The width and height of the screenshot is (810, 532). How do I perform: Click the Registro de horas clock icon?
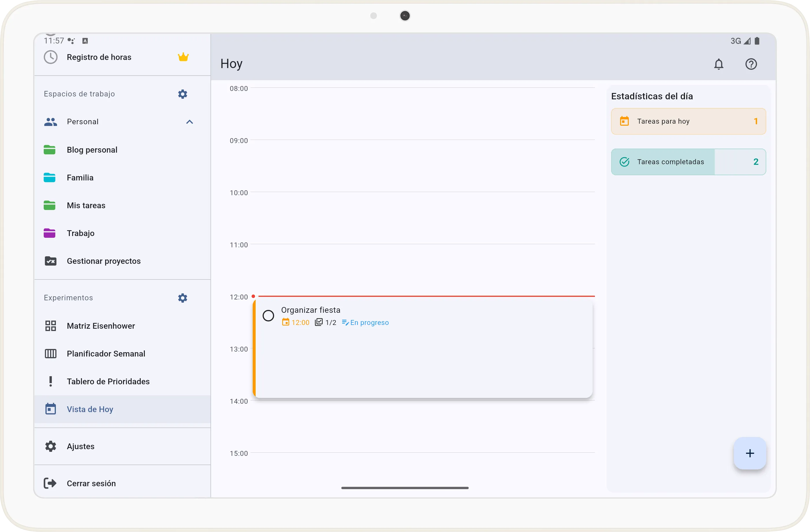tap(51, 57)
